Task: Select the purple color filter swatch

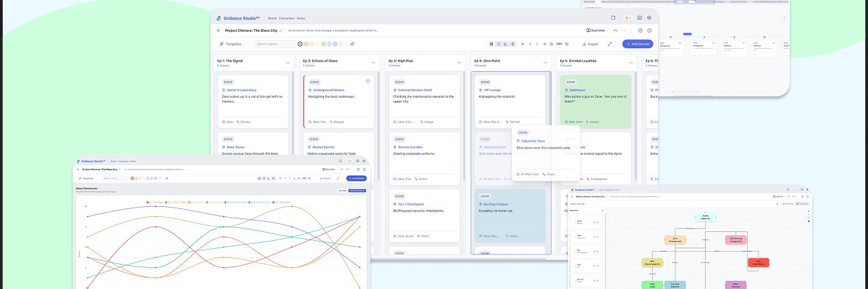Action: click(x=335, y=44)
